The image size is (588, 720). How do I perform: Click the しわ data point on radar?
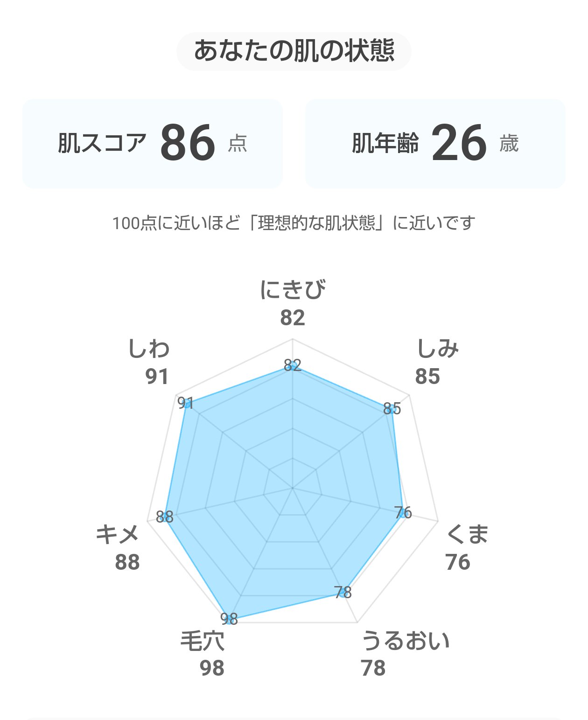click(188, 404)
